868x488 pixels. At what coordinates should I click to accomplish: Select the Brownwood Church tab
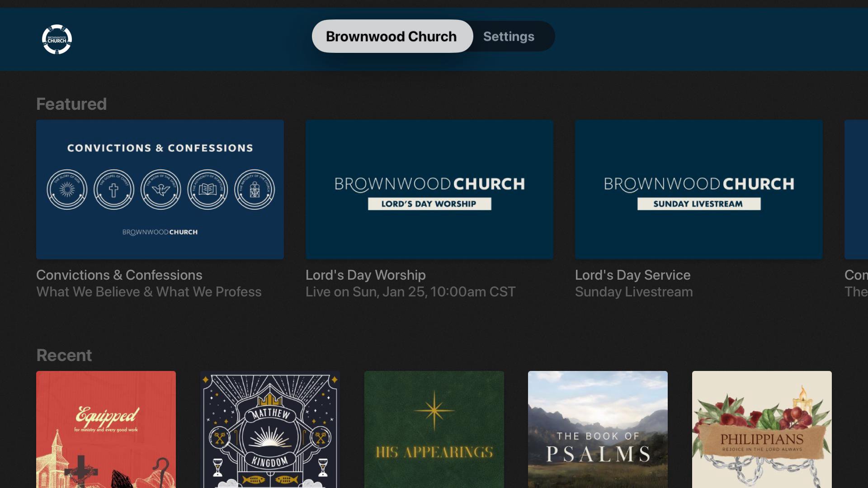(x=392, y=36)
